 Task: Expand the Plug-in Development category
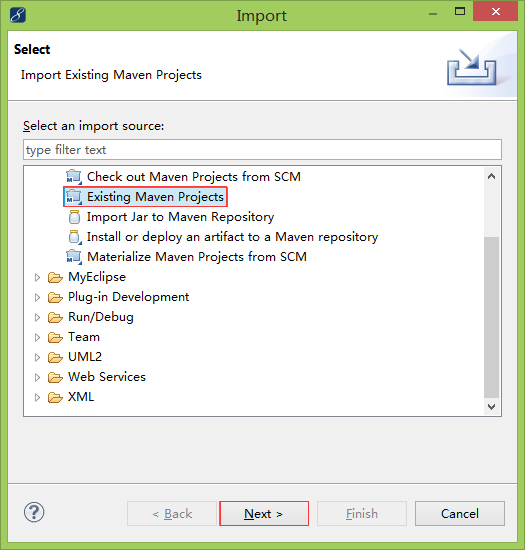[37, 297]
